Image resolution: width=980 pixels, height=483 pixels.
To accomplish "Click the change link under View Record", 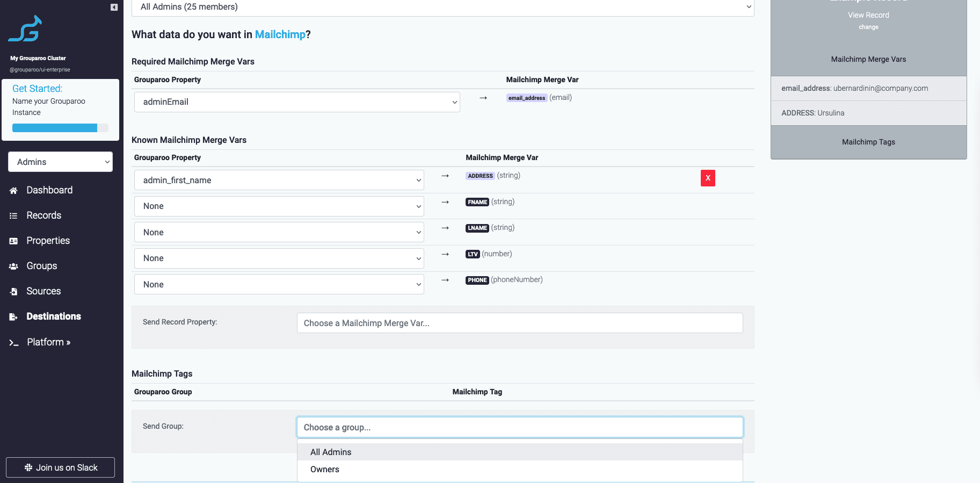I will tap(868, 27).
